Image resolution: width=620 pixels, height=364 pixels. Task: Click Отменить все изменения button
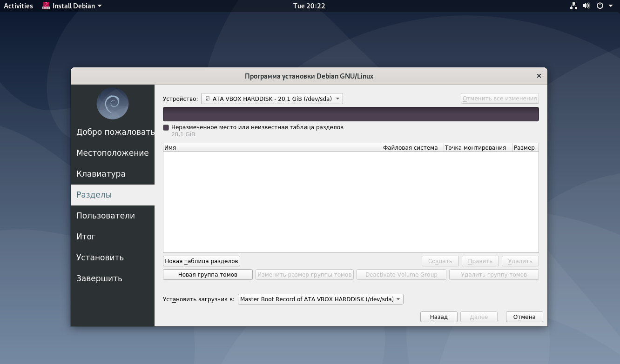500,99
